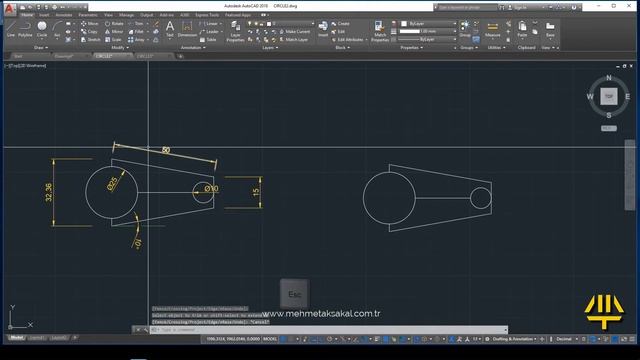This screenshot has width=640, height=360.
Task: Expand the Annotation panel
Action: pyautogui.click(x=193, y=48)
